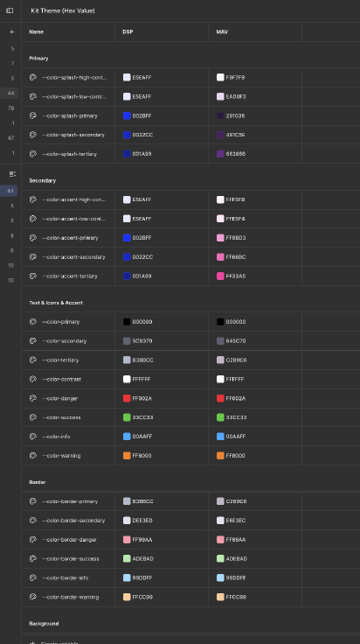The image size is (360, 644).
Task: Click palette icon of --color-border-primary row
Action: (x=33, y=501)
